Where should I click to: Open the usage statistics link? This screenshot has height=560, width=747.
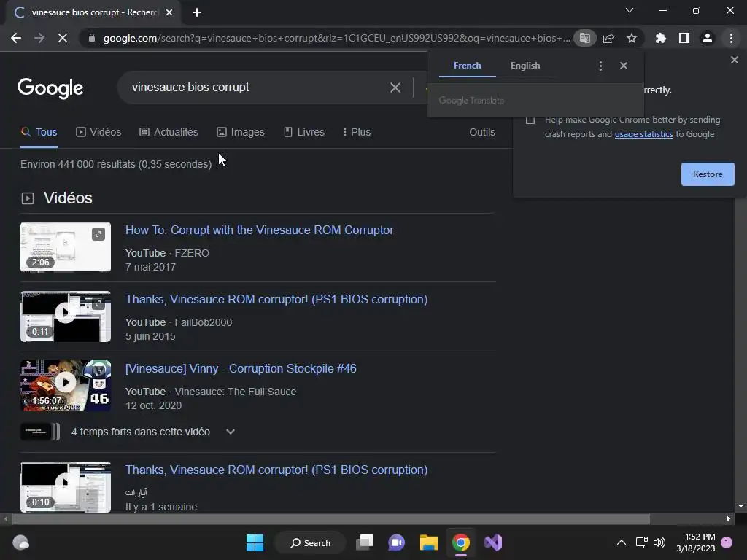(x=643, y=134)
